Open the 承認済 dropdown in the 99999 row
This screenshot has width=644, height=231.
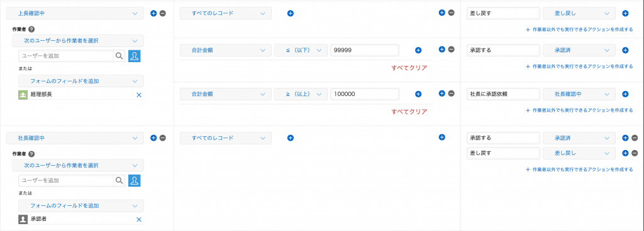[x=579, y=50]
